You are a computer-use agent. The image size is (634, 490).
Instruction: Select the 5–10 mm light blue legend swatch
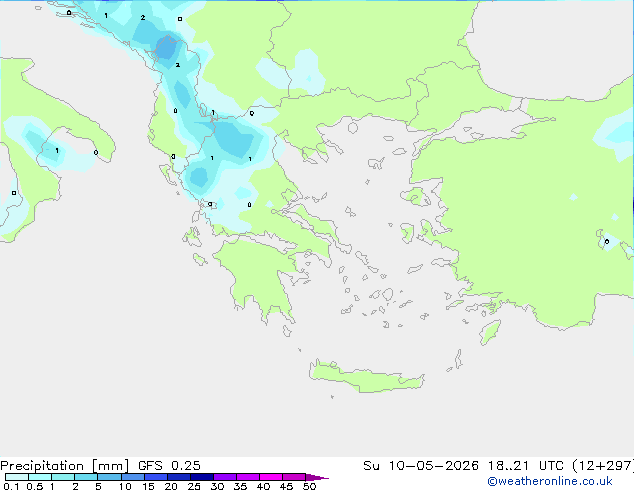pos(109,477)
